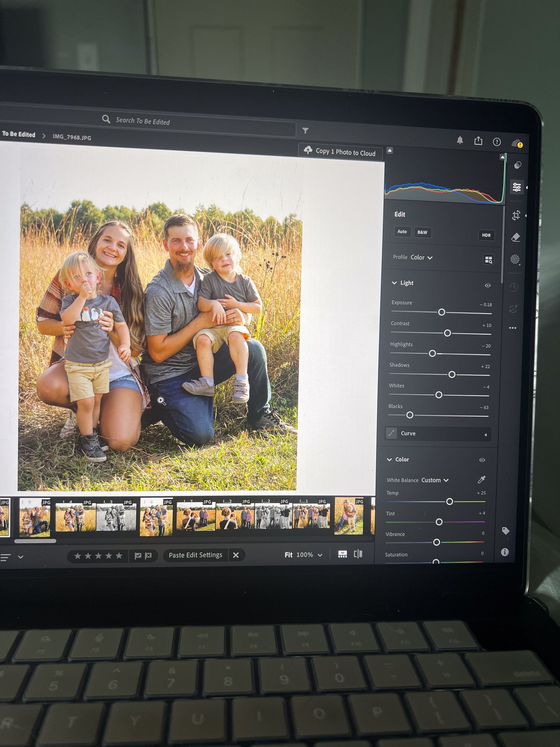Toggle the Light panel eye icon
Image resolution: width=560 pixels, height=747 pixels.
tap(488, 285)
